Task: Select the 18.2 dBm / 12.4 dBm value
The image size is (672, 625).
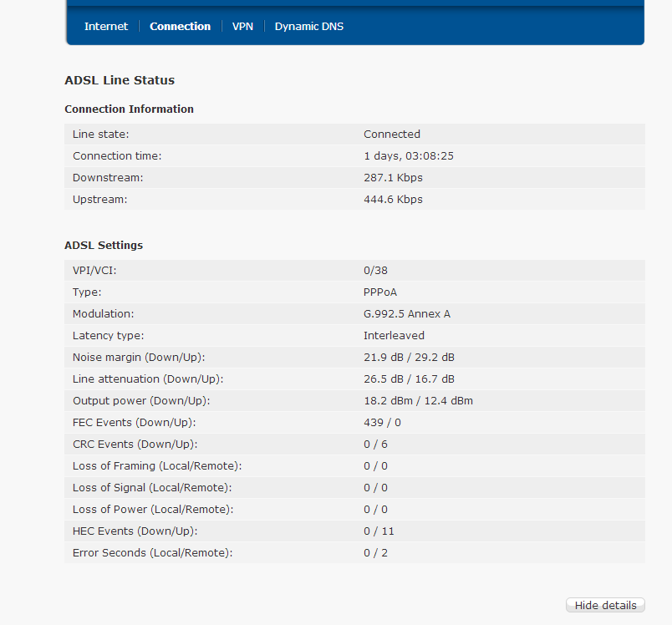Action: point(418,401)
